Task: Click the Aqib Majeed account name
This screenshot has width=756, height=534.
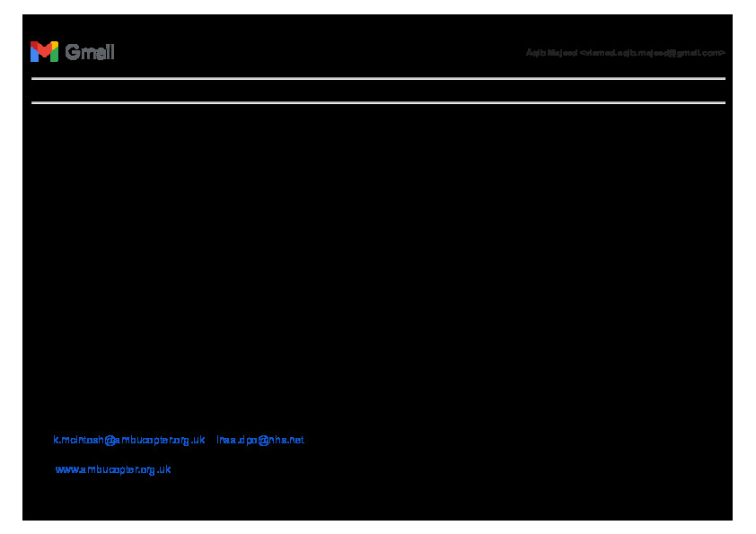Action: 551,53
